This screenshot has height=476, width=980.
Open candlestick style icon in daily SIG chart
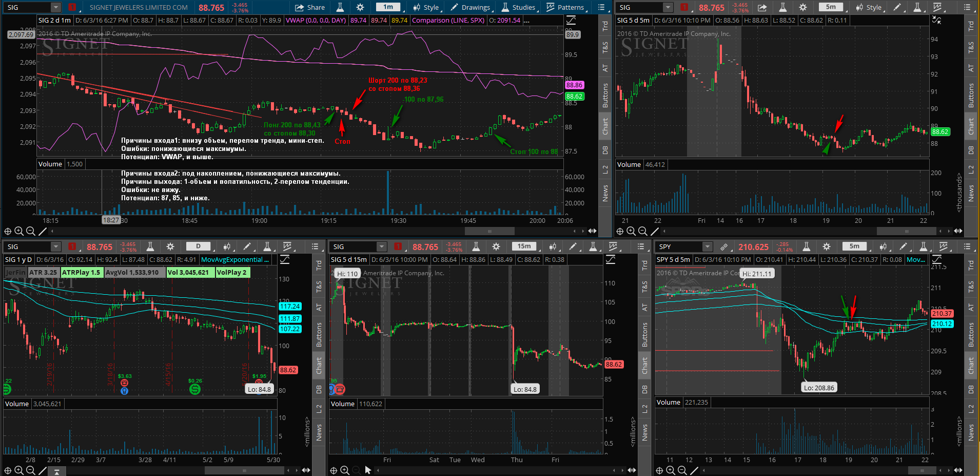tap(227, 246)
